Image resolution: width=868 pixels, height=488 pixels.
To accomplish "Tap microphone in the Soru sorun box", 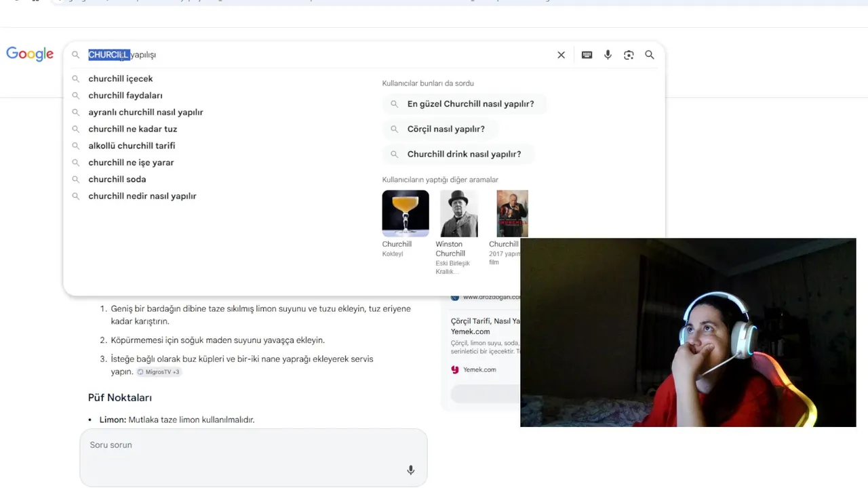I will pyautogui.click(x=410, y=470).
